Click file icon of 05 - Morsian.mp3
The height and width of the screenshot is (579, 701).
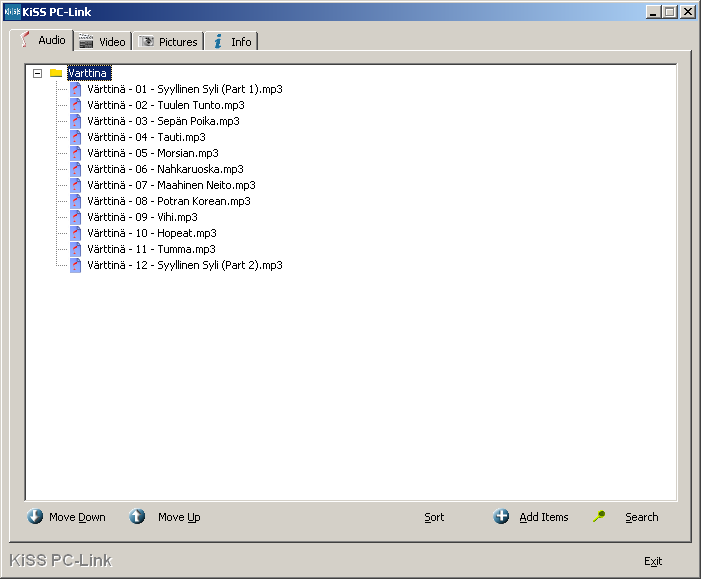click(76, 153)
